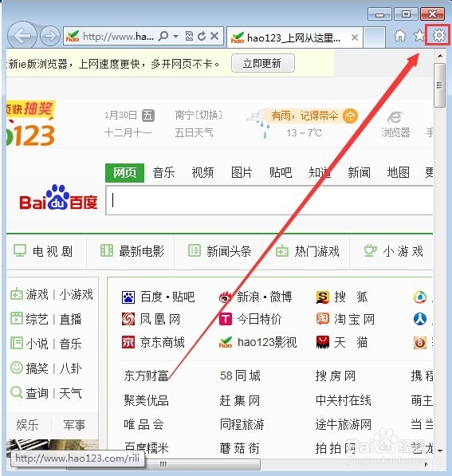Open the hao123影视 link
This screenshot has height=476, width=452.
[x=267, y=342]
